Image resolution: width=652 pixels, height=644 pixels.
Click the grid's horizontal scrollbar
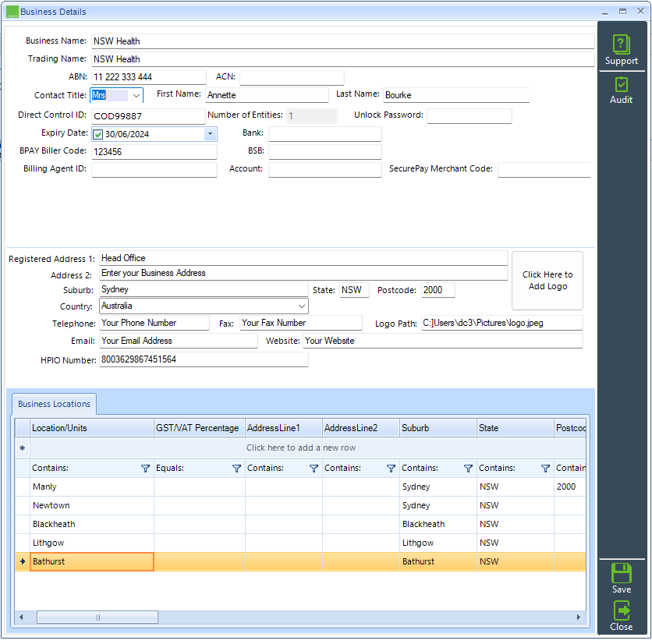coord(97,617)
